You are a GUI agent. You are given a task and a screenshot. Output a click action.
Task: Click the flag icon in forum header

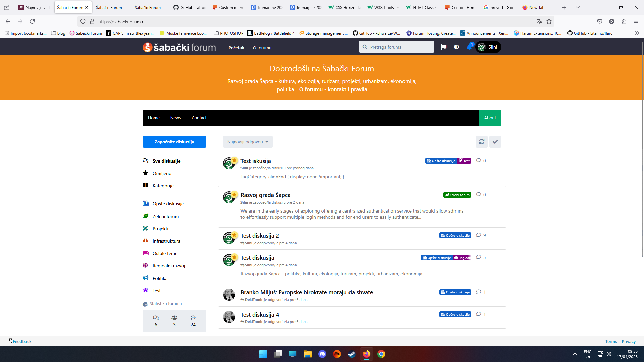pyautogui.click(x=443, y=47)
